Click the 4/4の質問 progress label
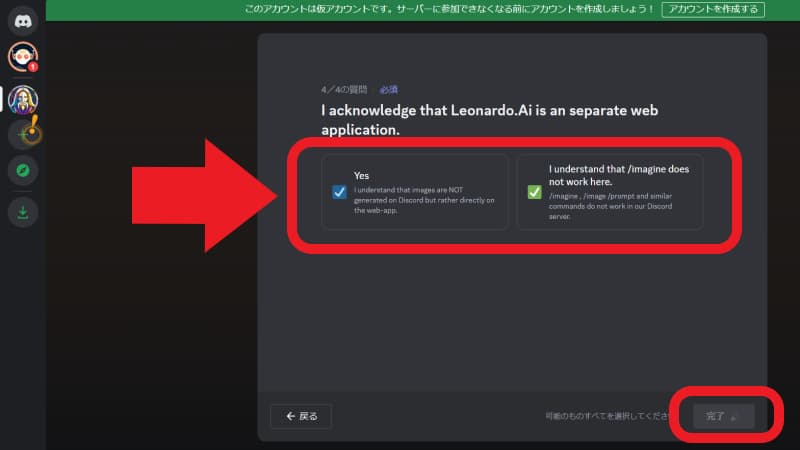Image resolution: width=800 pixels, height=450 pixels. click(x=344, y=90)
